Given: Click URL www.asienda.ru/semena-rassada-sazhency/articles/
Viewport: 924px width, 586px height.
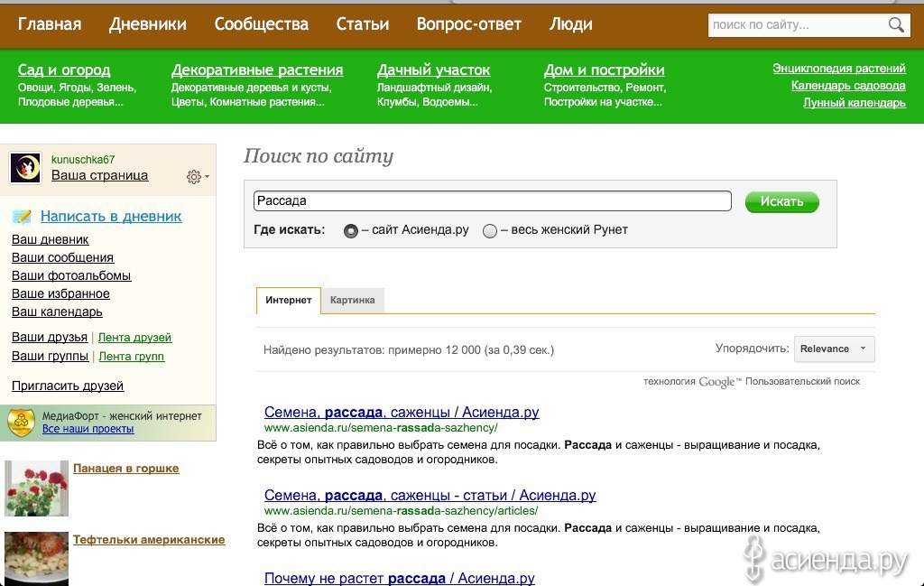Looking at the screenshot, I should [x=401, y=510].
